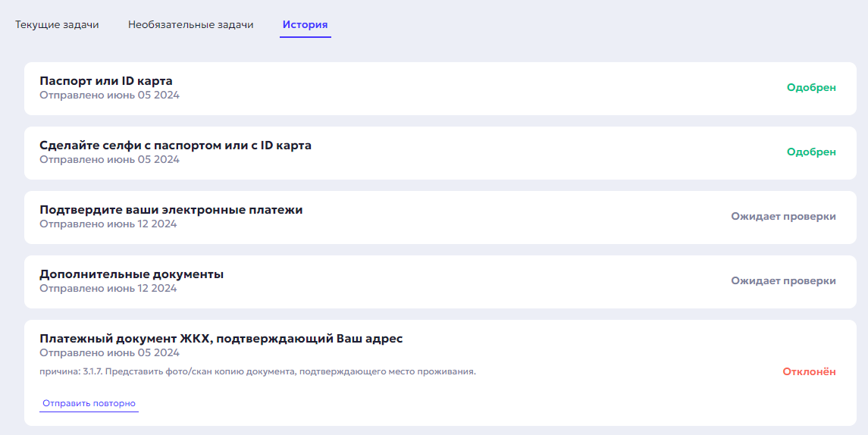Click sent date under Подтвердите ваши электронные платежи

(x=108, y=224)
